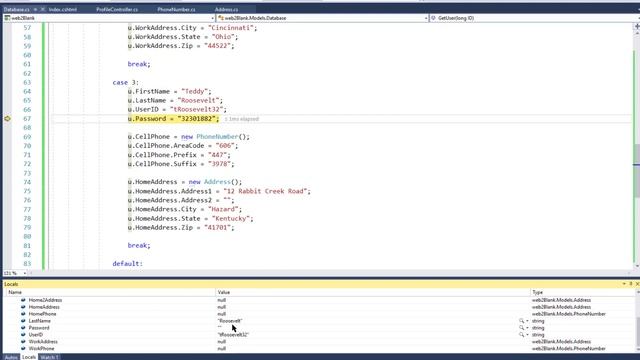Close the Database.cs editor tab
This screenshot has width=640, height=360.
point(42,9)
